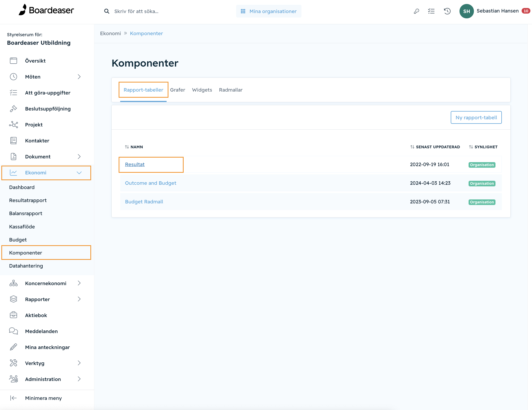
Task: Switch to the Widgets tab
Action: tap(202, 90)
